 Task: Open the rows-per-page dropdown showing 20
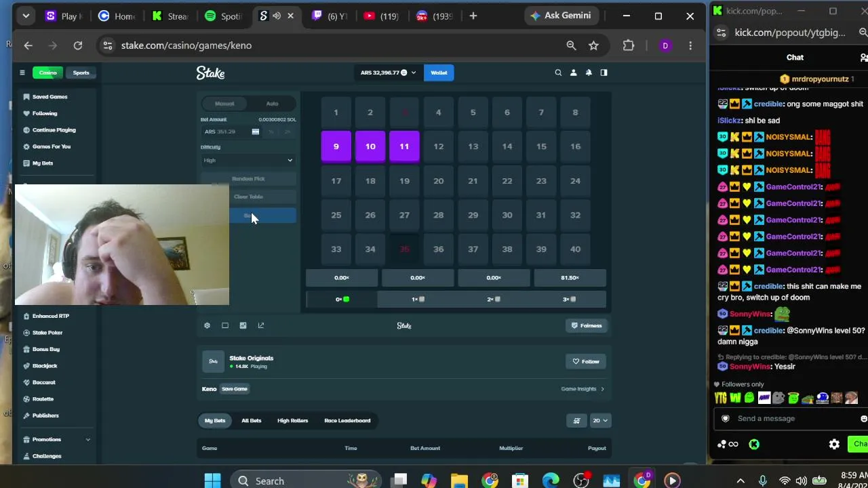[600, 421]
